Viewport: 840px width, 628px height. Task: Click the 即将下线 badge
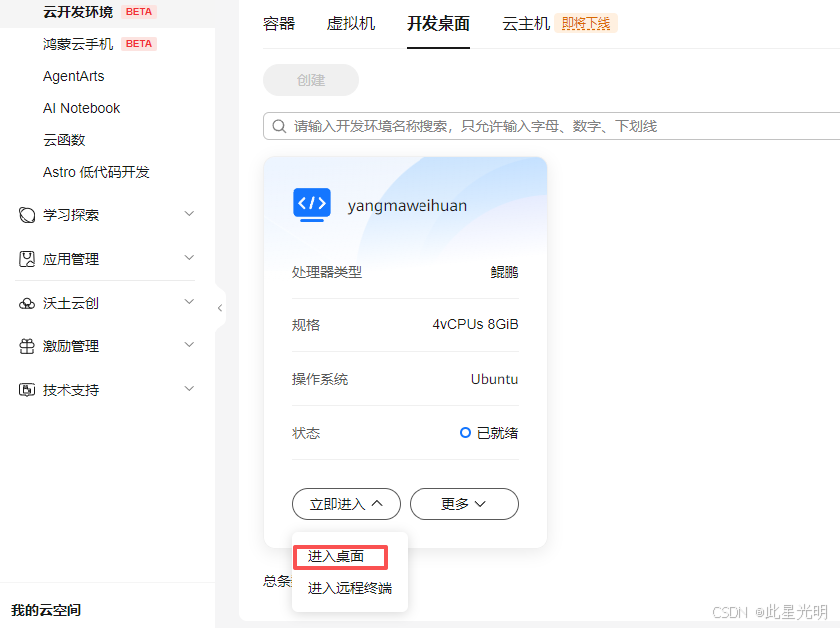tap(586, 24)
